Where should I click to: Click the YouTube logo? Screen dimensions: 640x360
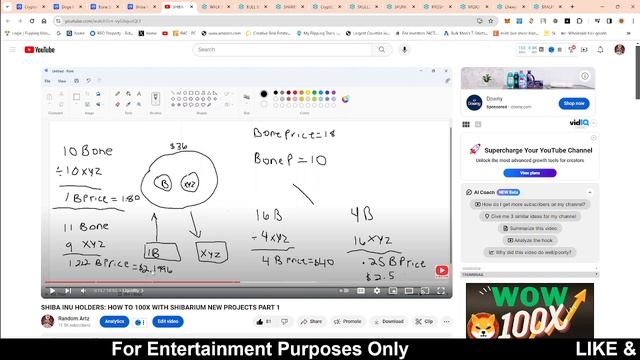40,50
